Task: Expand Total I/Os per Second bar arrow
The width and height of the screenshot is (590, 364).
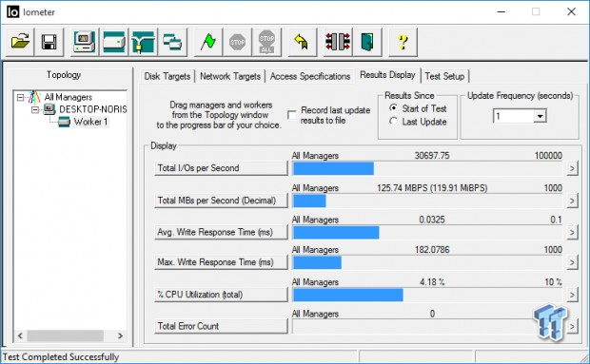Action: coord(572,168)
